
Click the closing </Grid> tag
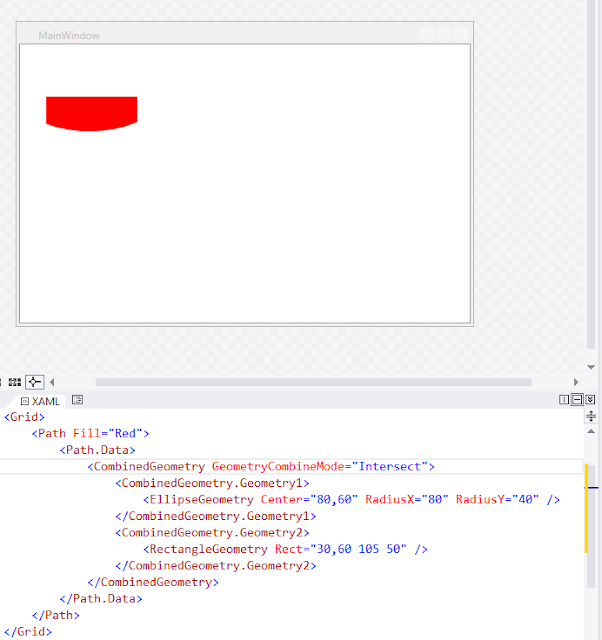point(28,631)
